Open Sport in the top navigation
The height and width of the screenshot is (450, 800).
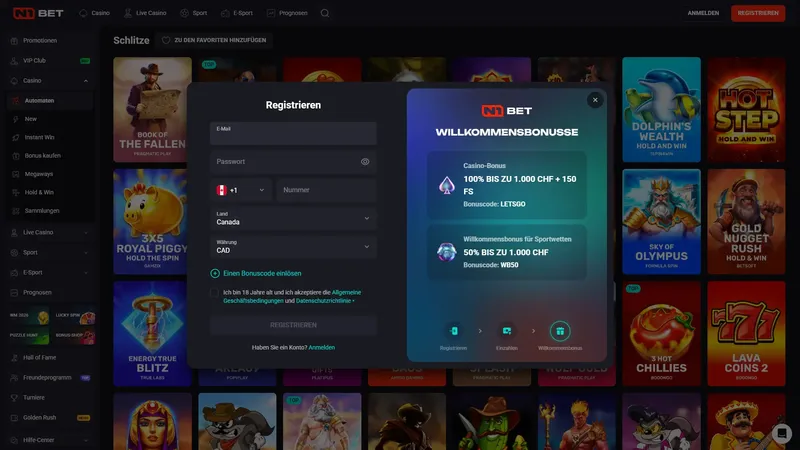[x=194, y=13]
